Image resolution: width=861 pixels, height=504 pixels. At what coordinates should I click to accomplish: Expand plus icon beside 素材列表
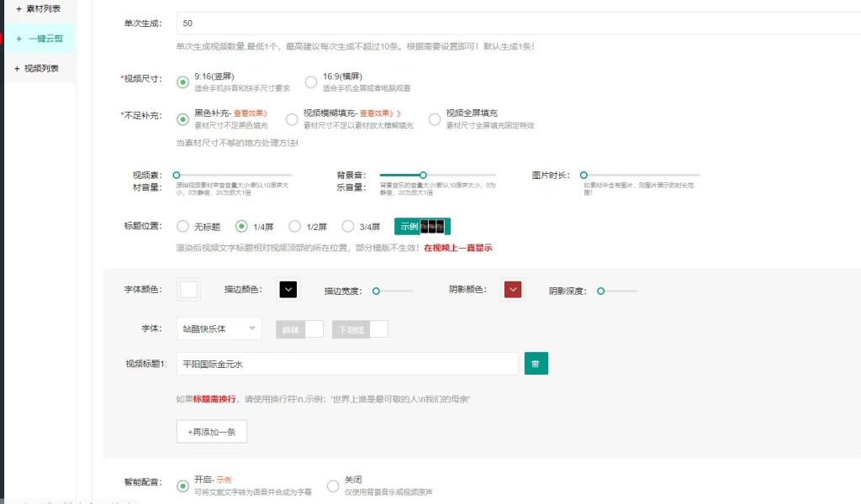click(x=18, y=8)
